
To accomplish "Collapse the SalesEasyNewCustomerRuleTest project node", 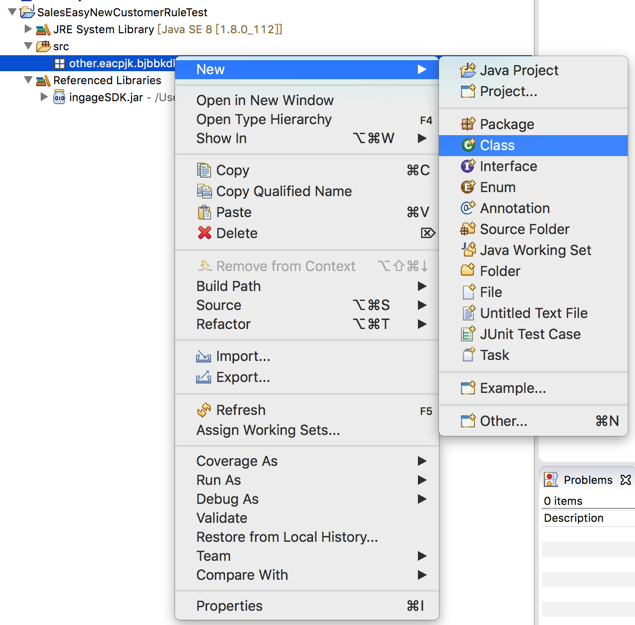I will (x=12, y=12).
